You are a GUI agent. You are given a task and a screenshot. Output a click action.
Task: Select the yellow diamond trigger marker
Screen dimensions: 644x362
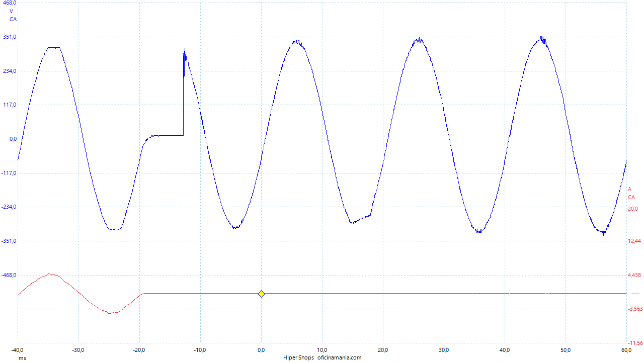(261, 294)
